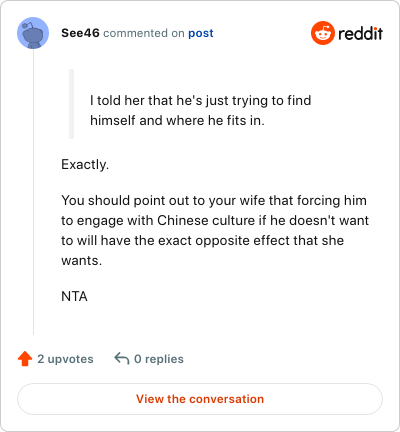Click the gray blockquote bar
This screenshot has height=432, width=400.
[71, 104]
